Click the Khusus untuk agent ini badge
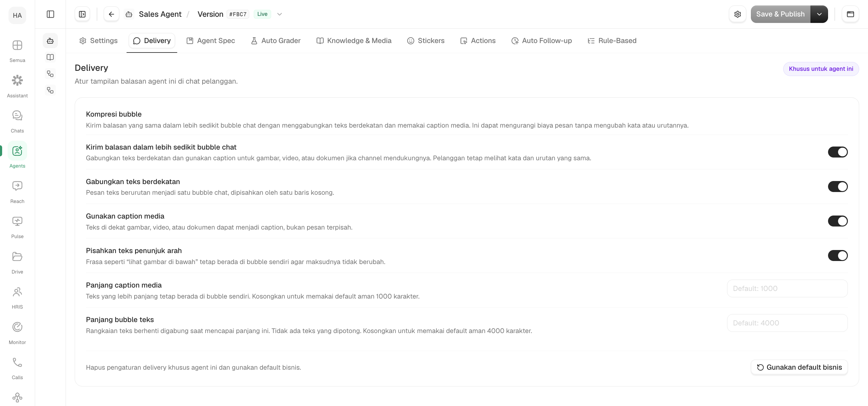The image size is (868, 406). click(821, 69)
